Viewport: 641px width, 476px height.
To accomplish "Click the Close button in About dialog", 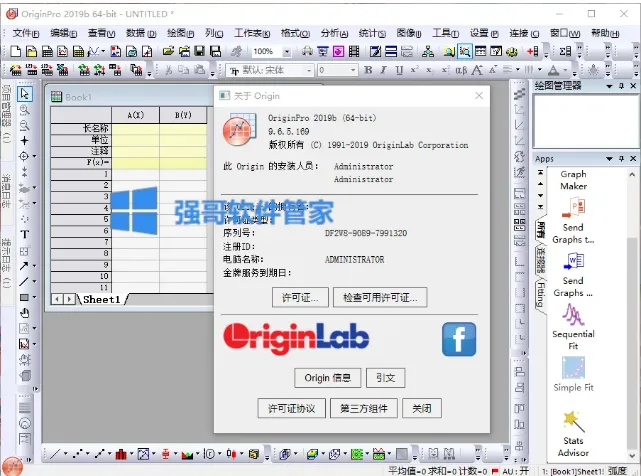I will (x=421, y=408).
